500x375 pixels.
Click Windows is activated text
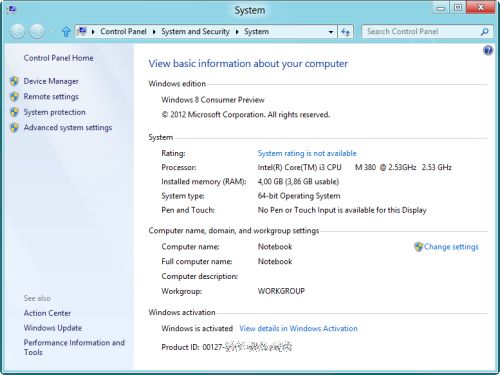pos(197,328)
